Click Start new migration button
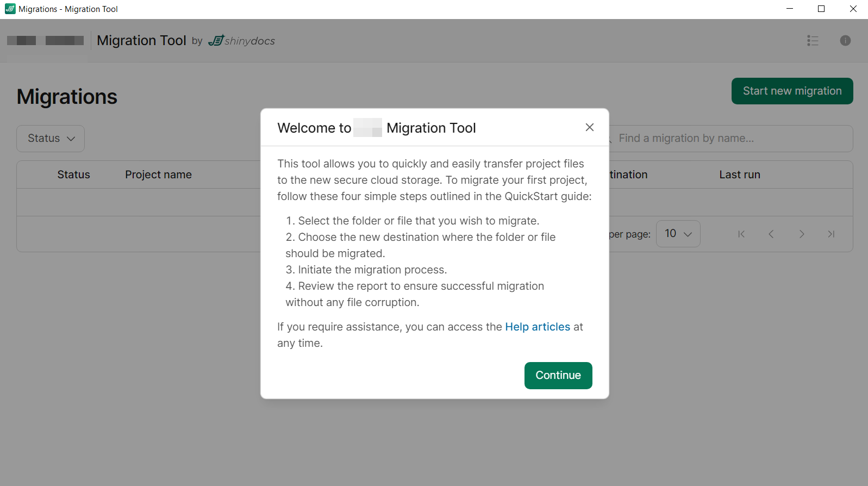Image resolution: width=868 pixels, height=486 pixels. click(x=791, y=91)
